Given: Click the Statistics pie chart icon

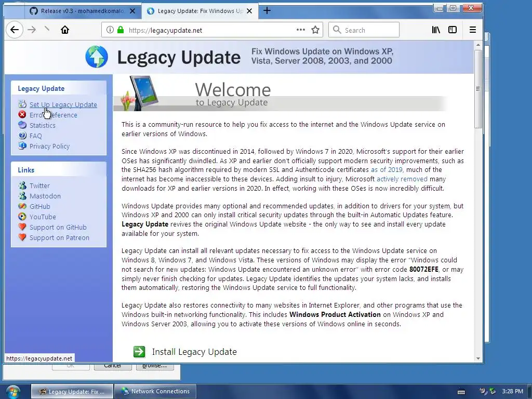Looking at the screenshot, I should [x=22, y=125].
